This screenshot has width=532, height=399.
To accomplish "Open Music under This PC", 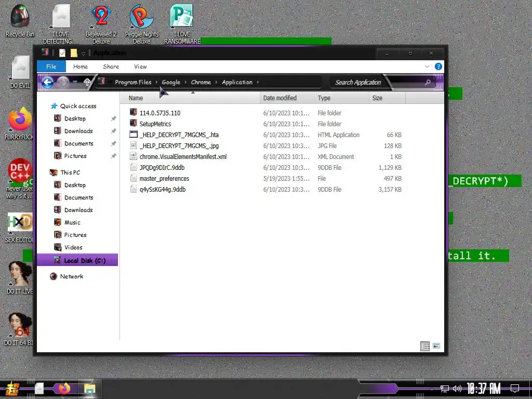I will coord(72,222).
